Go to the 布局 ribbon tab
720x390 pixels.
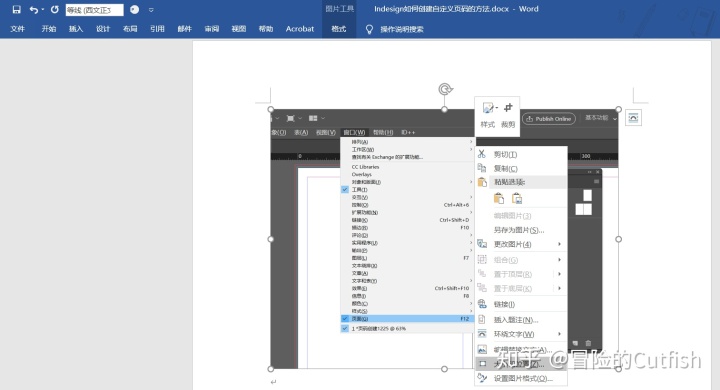(130, 29)
